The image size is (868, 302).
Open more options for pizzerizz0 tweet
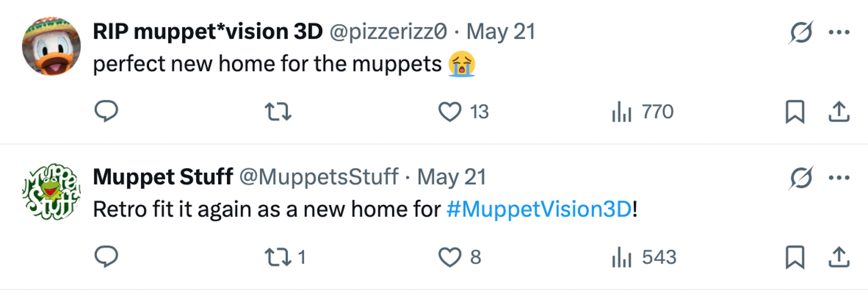tap(839, 32)
